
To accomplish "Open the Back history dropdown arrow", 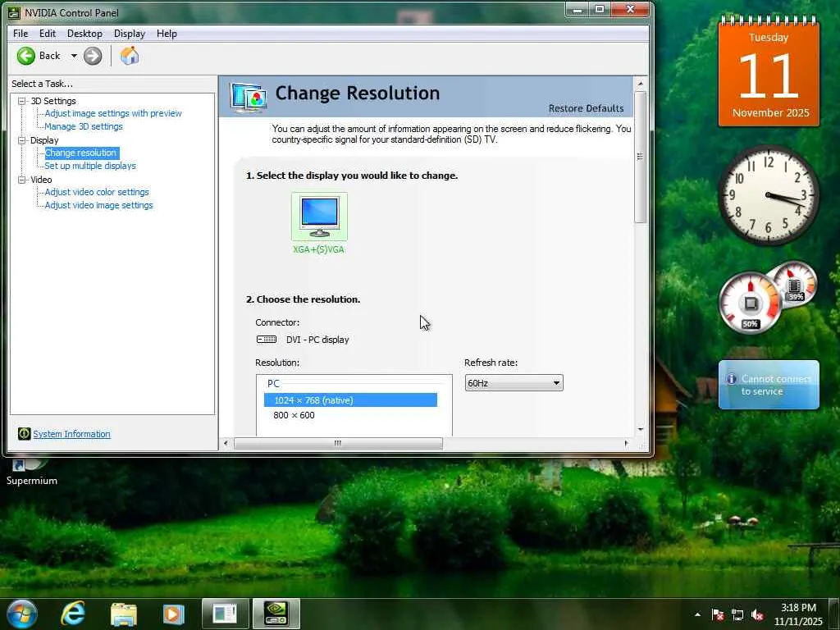I will [x=74, y=56].
